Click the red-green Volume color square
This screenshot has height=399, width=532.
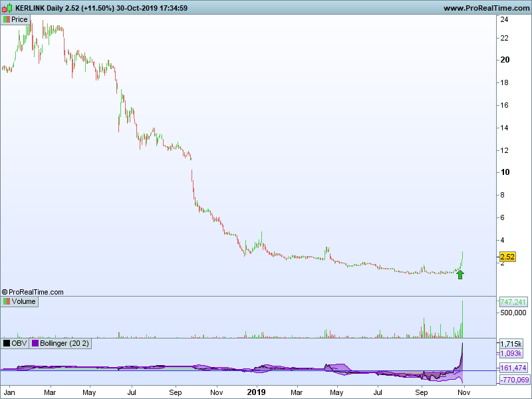tap(7, 302)
